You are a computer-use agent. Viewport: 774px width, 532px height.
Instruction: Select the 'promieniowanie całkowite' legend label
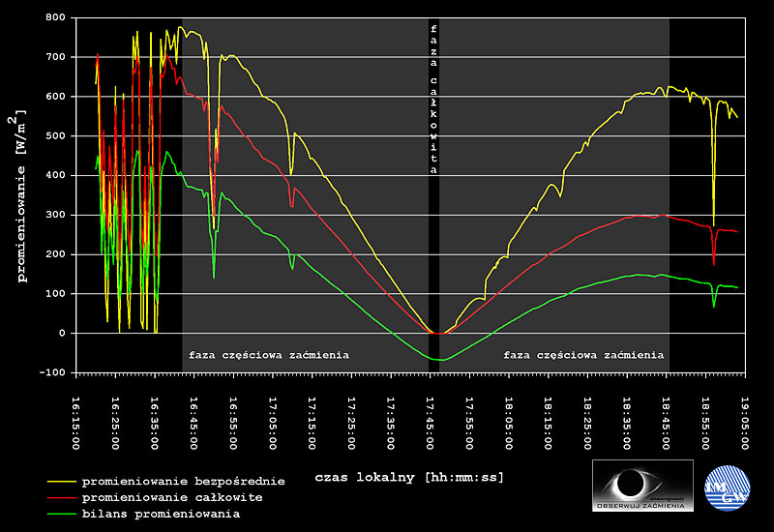tap(172, 497)
